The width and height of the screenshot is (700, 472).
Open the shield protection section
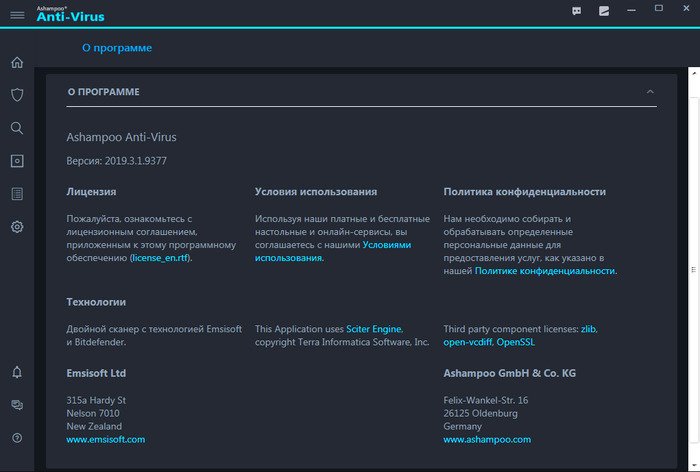17,95
